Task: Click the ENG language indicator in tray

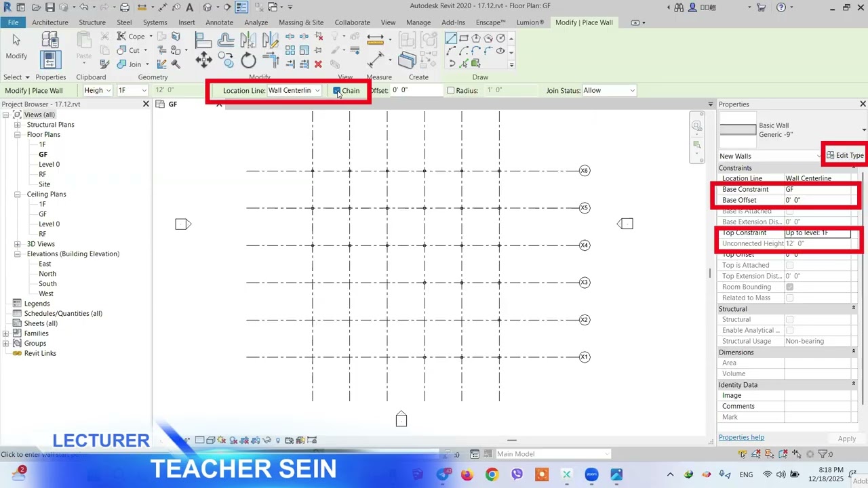Action: pos(746,474)
